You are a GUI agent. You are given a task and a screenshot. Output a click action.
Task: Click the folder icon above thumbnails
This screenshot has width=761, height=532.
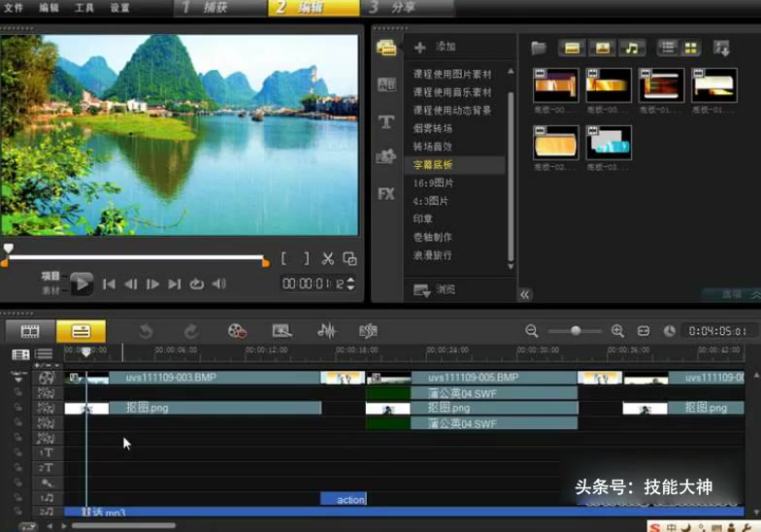(538, 49)
